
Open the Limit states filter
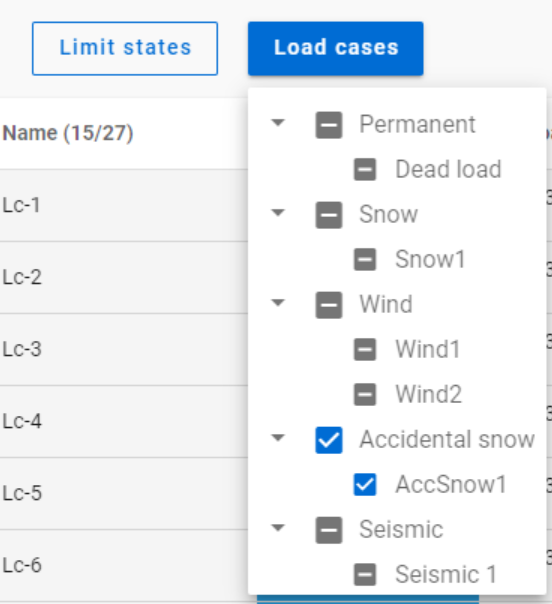tap(125, 49)
